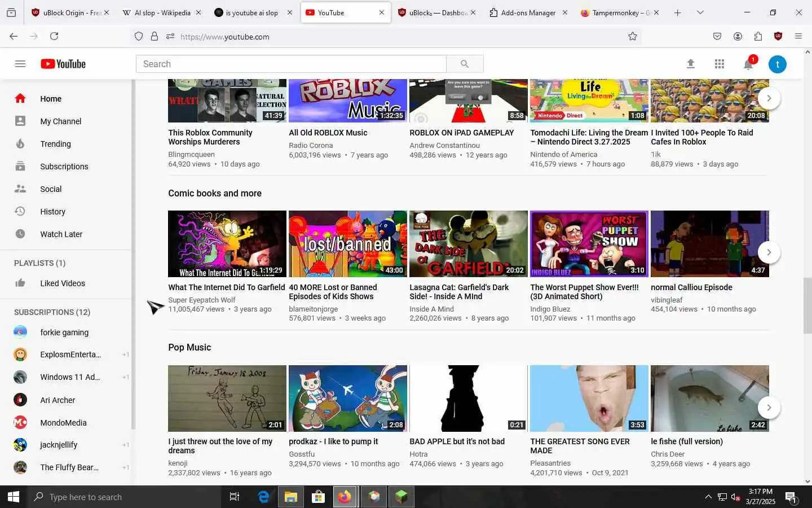Image resolution: width=812 pixels, height=508 pixels.
Task: Close the YouTube tab
Action: (x=382, y=12)
